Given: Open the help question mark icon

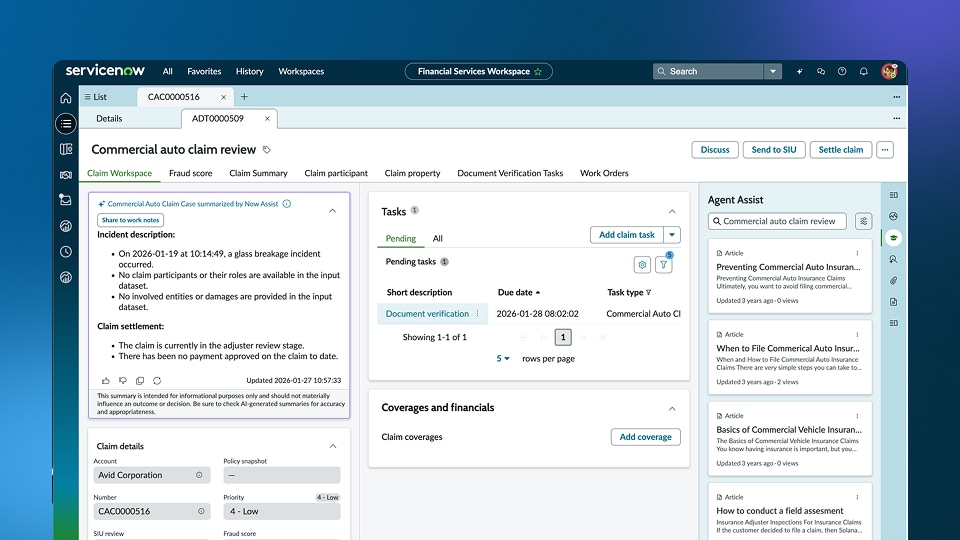Looking at the screenshot, I should [842, 72].
